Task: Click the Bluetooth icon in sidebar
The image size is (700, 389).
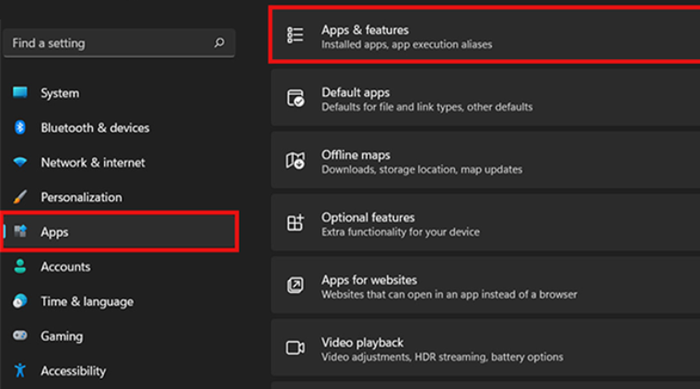Action: 20,127
